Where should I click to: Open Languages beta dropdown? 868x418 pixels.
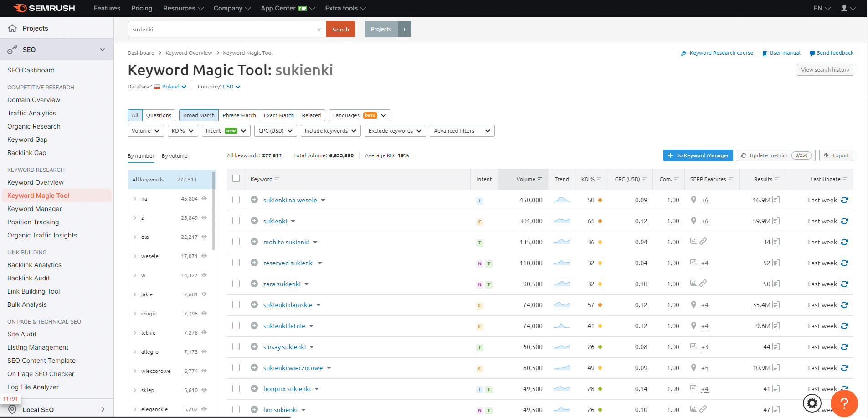pos(360,115)
